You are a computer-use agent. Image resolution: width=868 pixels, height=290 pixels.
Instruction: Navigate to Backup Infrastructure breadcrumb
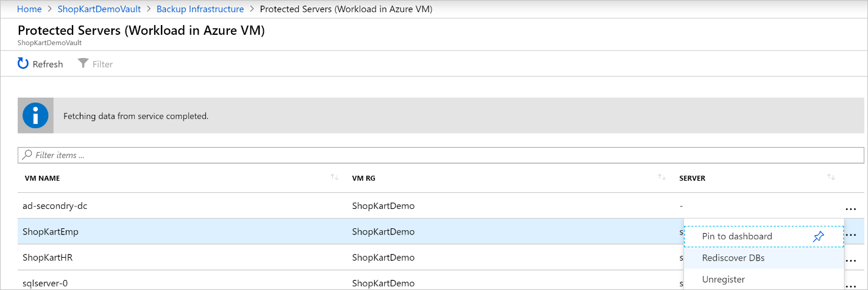[x=200, y=9]
